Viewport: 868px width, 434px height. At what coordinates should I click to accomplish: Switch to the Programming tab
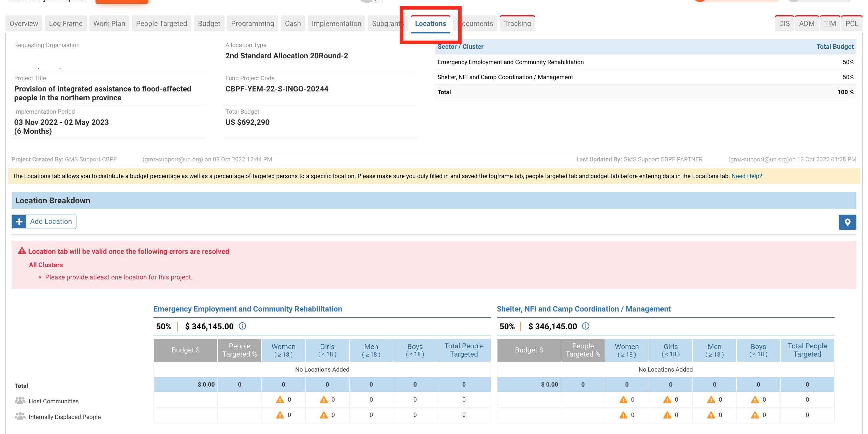(x=252, y=24)
